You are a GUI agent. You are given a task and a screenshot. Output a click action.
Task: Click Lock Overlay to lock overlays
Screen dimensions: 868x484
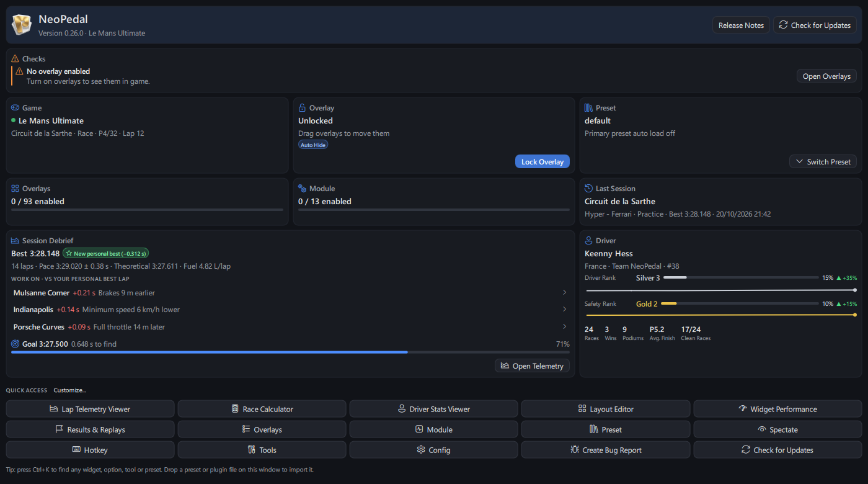pos(542,161)
